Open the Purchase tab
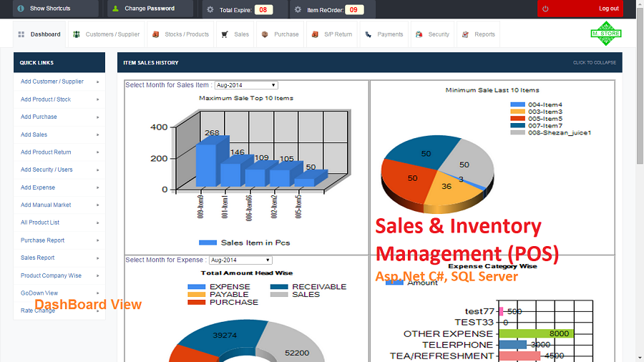The image size is (644, 362). pos(279,34)
